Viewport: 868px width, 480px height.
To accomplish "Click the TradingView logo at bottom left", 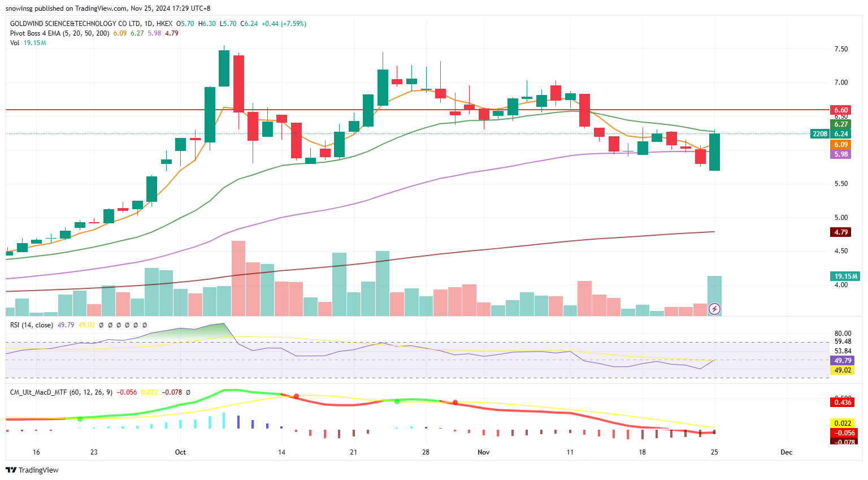I will coord(32,470).
